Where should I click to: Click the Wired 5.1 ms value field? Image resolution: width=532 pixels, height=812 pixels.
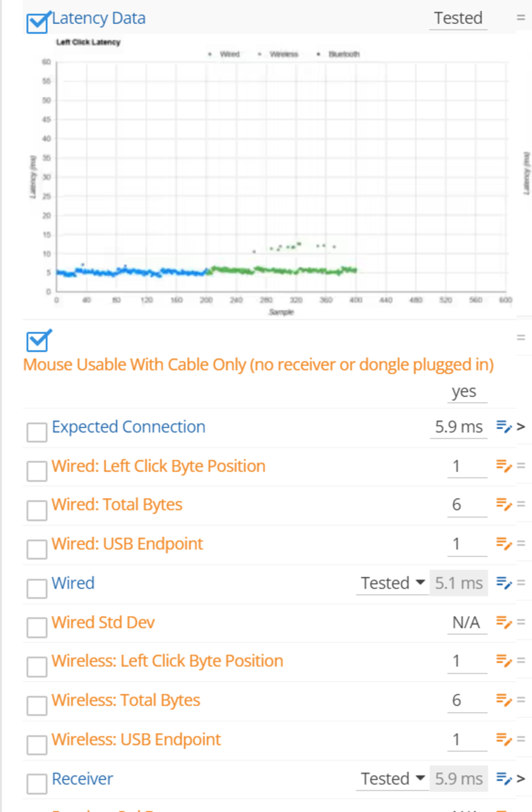(459, 583)
